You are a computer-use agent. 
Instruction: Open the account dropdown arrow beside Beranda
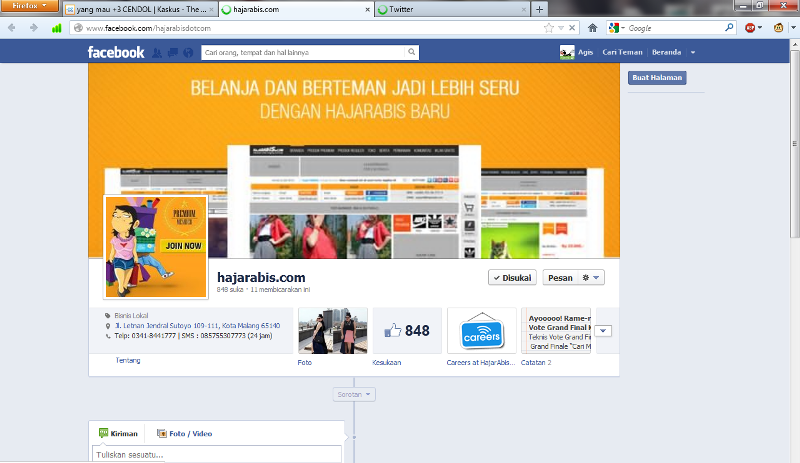click(x=692, y=53)
